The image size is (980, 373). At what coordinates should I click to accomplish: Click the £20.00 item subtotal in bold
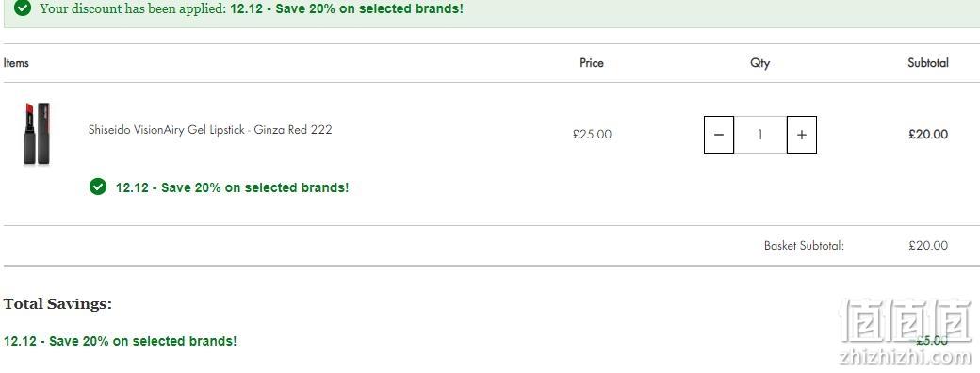928,135
